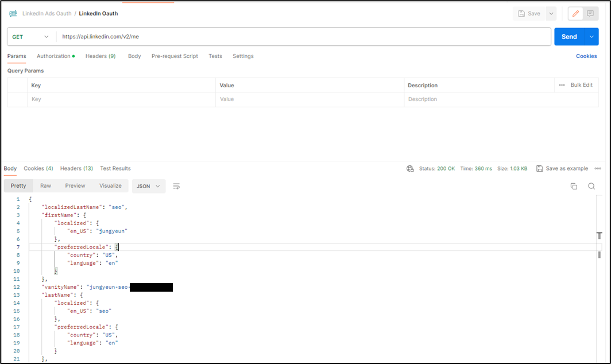Screen dimensions: 611x364
Task: Click the query param Value field
Action: (x=310, y=99)
